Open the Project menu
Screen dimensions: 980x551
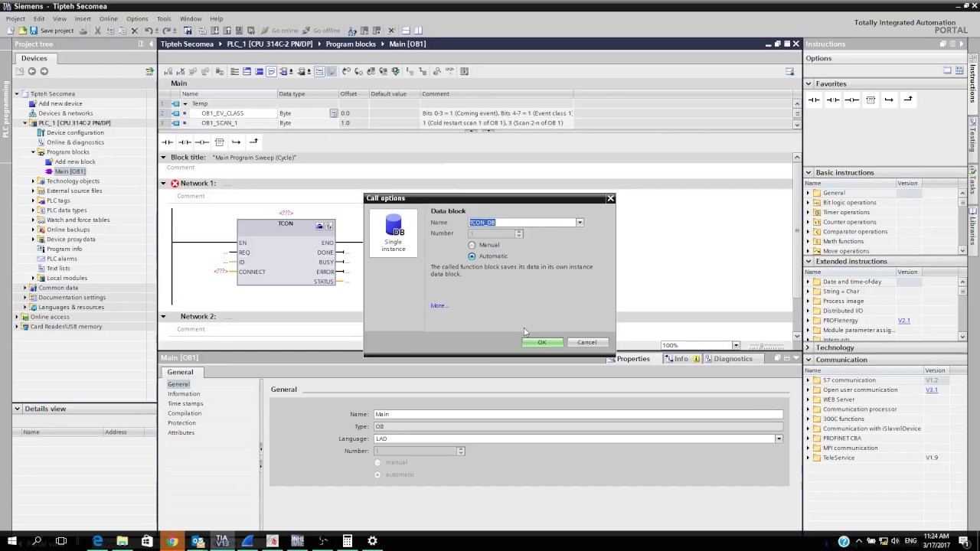click(15, 18)
